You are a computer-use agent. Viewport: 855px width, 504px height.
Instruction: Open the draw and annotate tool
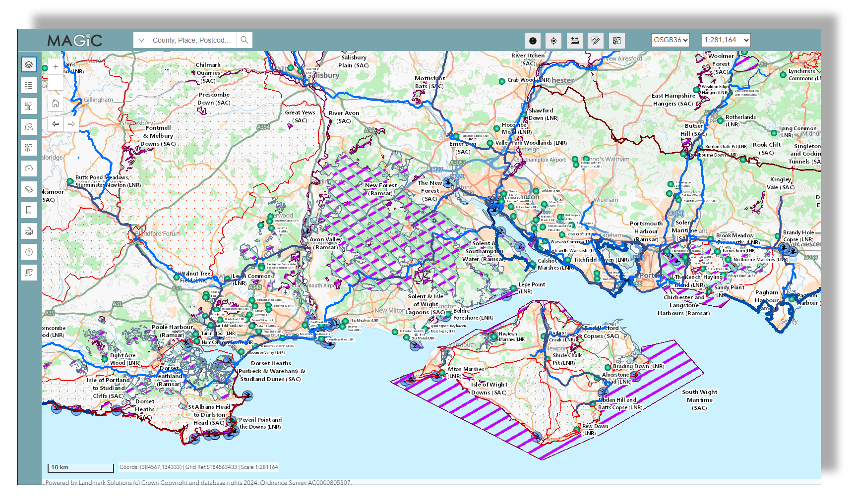click(595, 41)
